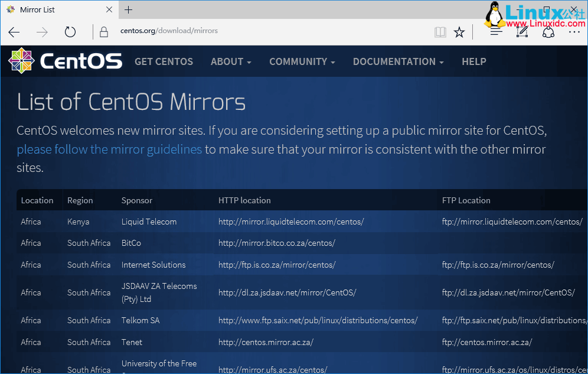Viewport: 588px width, 374px height.
Task: Open a new tab with plus button
Action: coord(129,9)
